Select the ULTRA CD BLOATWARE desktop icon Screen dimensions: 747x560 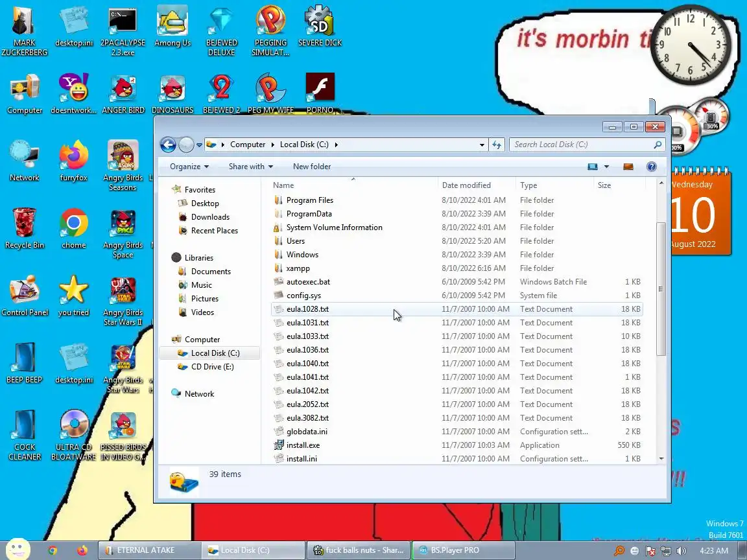tap(74, 436)
